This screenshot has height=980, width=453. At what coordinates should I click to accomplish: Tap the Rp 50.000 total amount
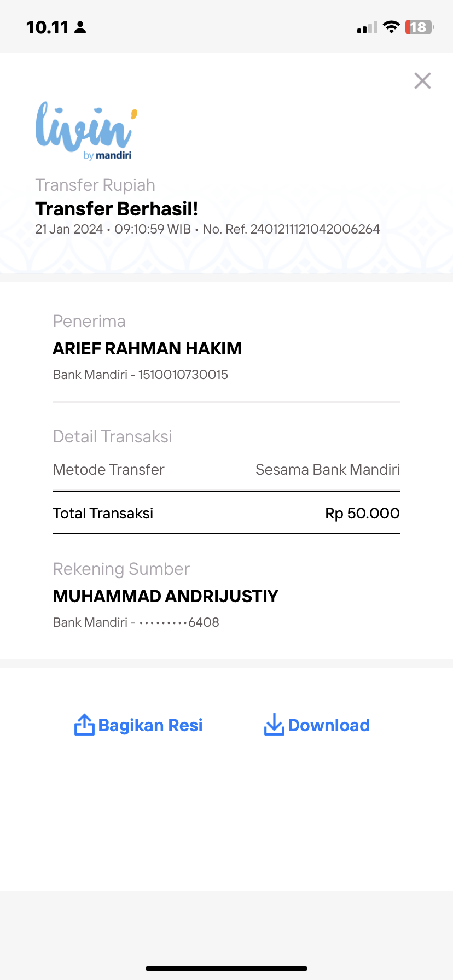[362, 513]
